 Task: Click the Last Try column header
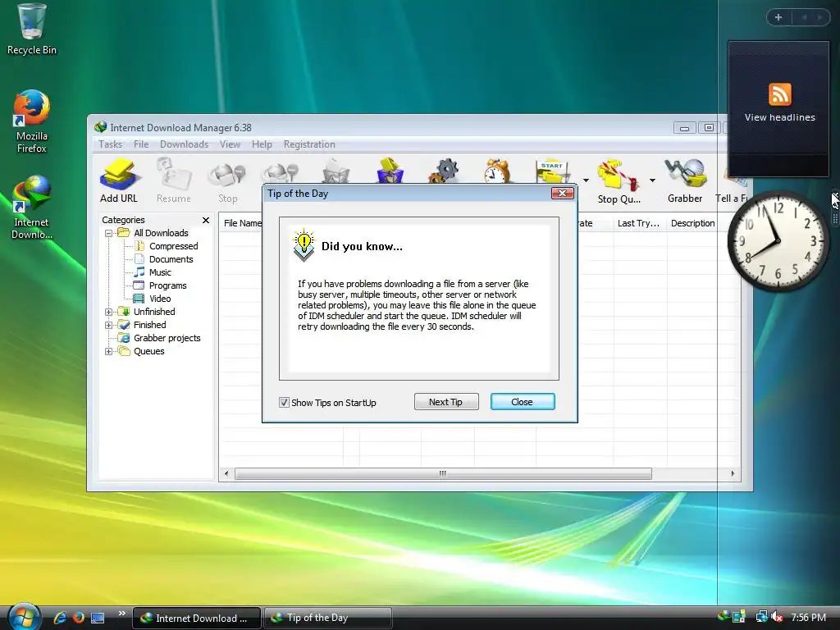point(639,223)
